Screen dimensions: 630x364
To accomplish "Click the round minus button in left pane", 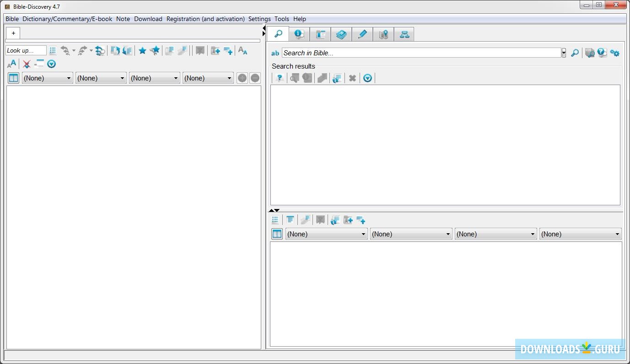I will (x=255, y=78).
